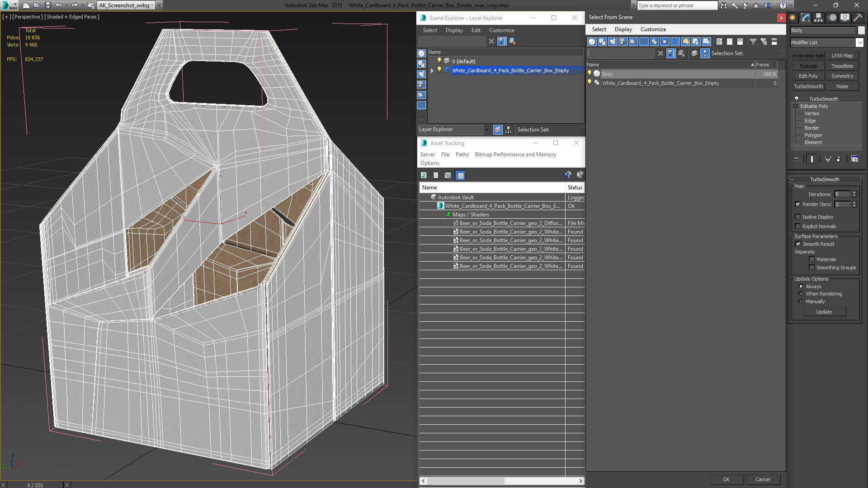Expand the White_Cardboard layer in Scene Explorer
The image size is (868, 488).
[x=432, y=70]
